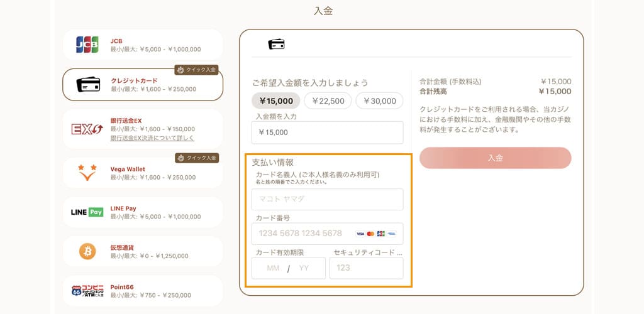Choose the Vega Wallet payment method
The height and width of the screenshot is (314, 644).
pyautogui.click(x=143, y=173)
